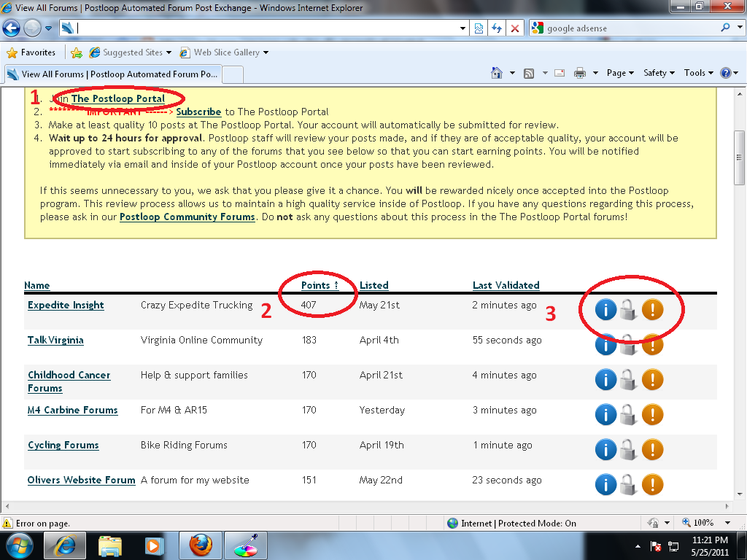Open the Recent Pages dropdown arrow
This screenshot has width=747, height=560.
click(x=49, y=28)
